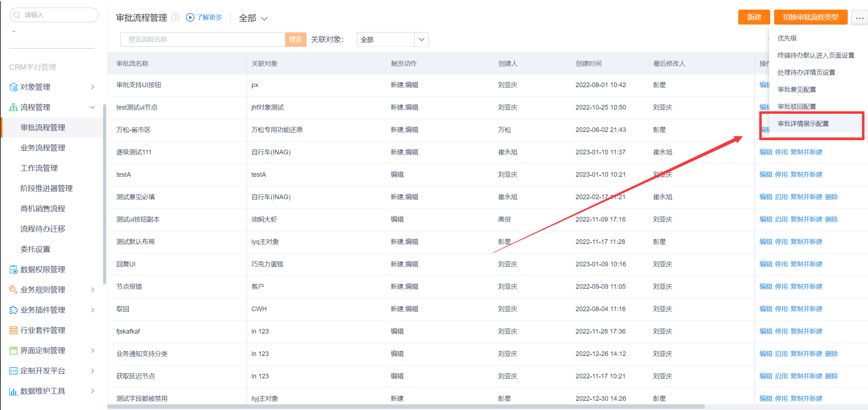
Task: Choose 处理待办详情页设置 menu entry
Action: coord(806,72)
